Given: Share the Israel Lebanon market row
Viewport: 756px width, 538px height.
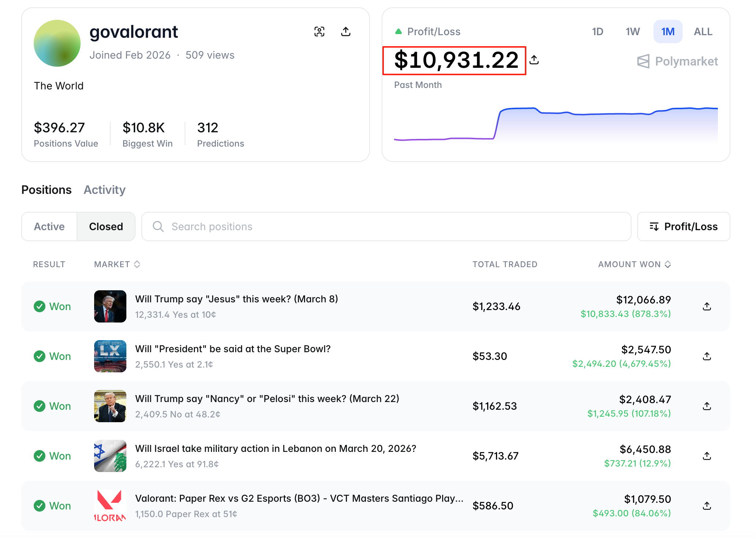Looking at the screenshot, I should [707, 456].
